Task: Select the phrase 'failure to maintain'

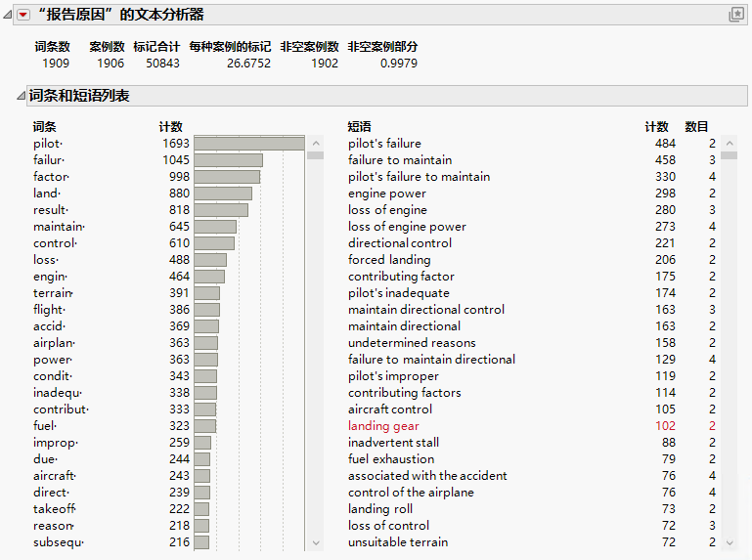Action: point(400,160)
